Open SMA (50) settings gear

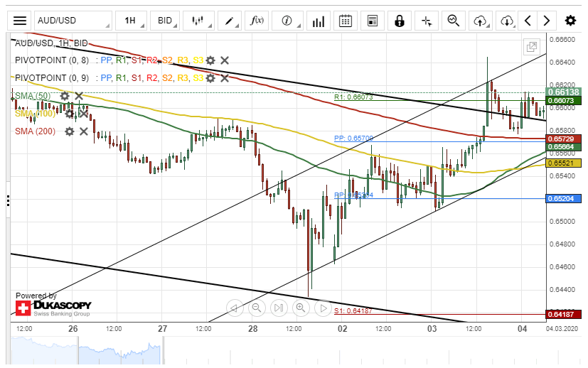(x=65, y=96)
